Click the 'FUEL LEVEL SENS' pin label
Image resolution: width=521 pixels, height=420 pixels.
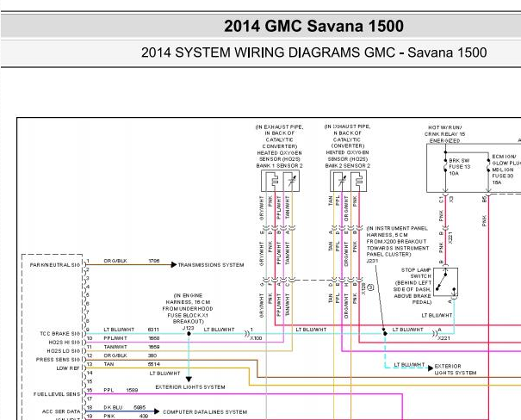(x=57, y=394)
